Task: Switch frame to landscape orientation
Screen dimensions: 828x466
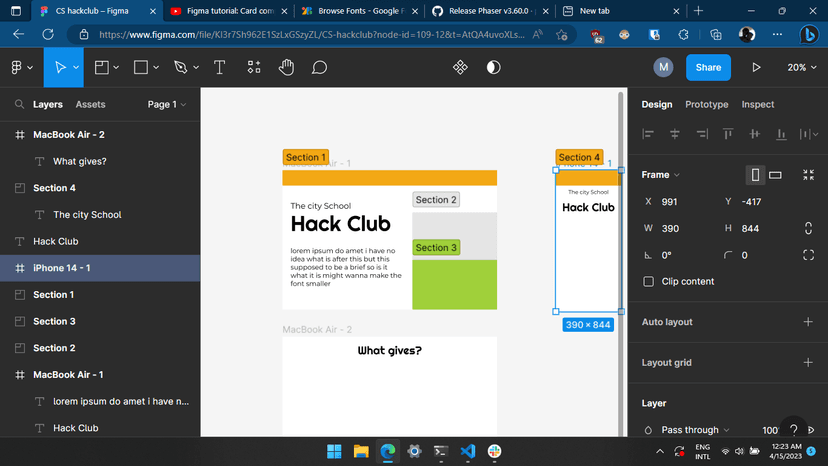Action: (775, 175)
